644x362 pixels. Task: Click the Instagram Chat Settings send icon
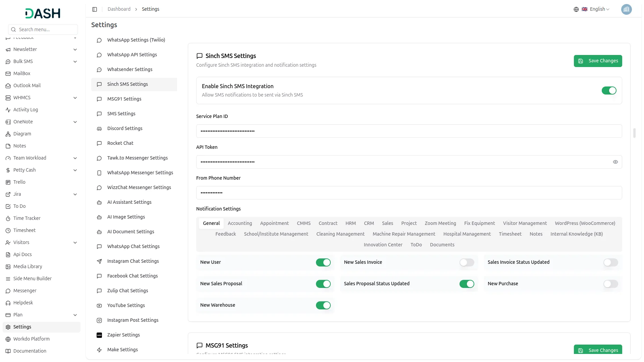click(99, 261)
